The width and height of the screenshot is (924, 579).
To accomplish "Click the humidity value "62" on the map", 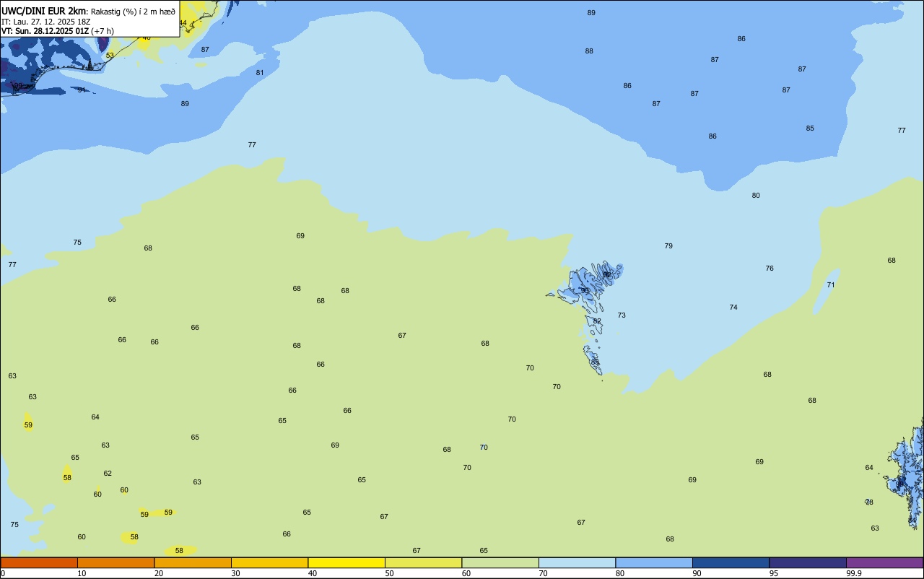I will click(x=108, y=474).
